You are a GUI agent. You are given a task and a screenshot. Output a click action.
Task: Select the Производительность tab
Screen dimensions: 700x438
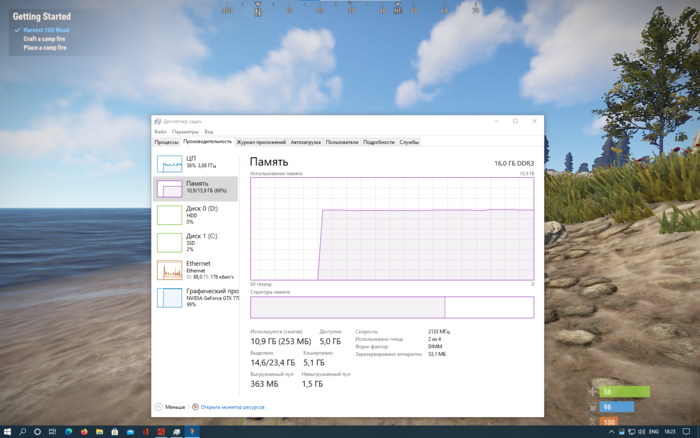point(207,142)
